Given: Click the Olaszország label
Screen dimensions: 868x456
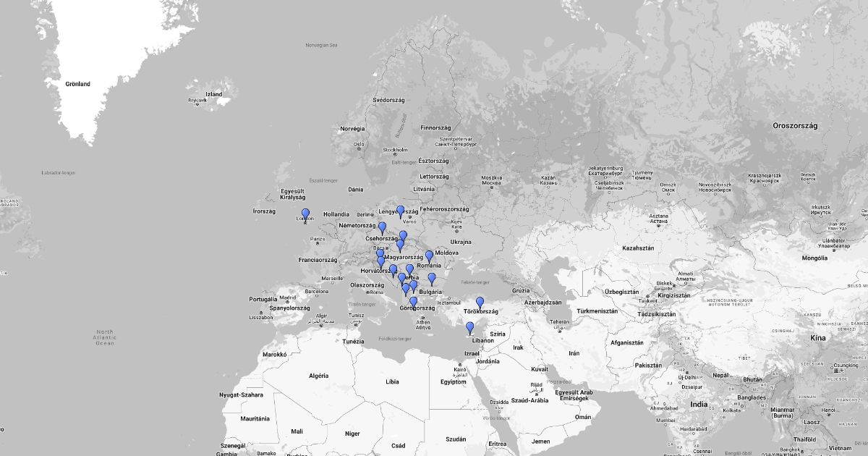Looking at the screenshot, I should (x=367, y=284).
